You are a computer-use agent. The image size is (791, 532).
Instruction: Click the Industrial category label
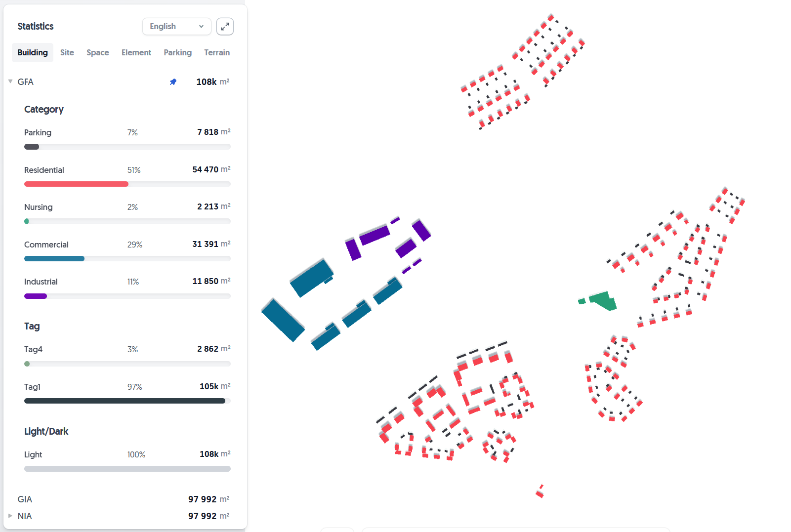[41, 282]
